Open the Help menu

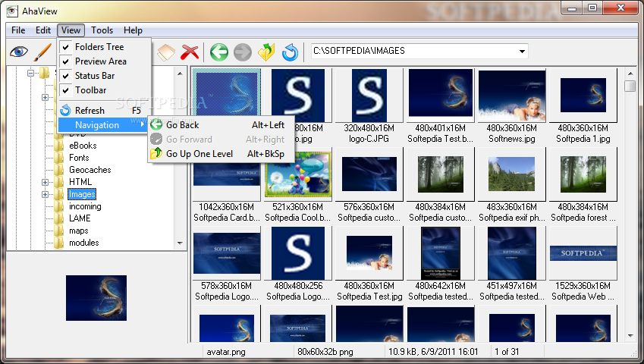pos(133,30)
